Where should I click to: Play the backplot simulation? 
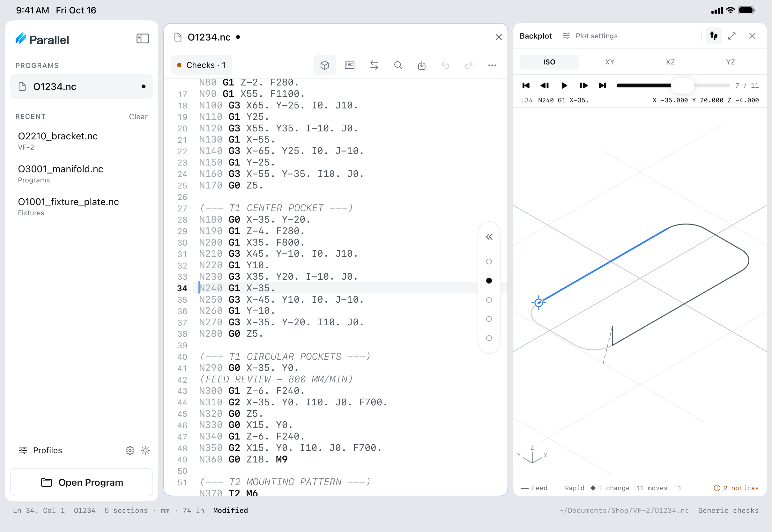(564, 86)
